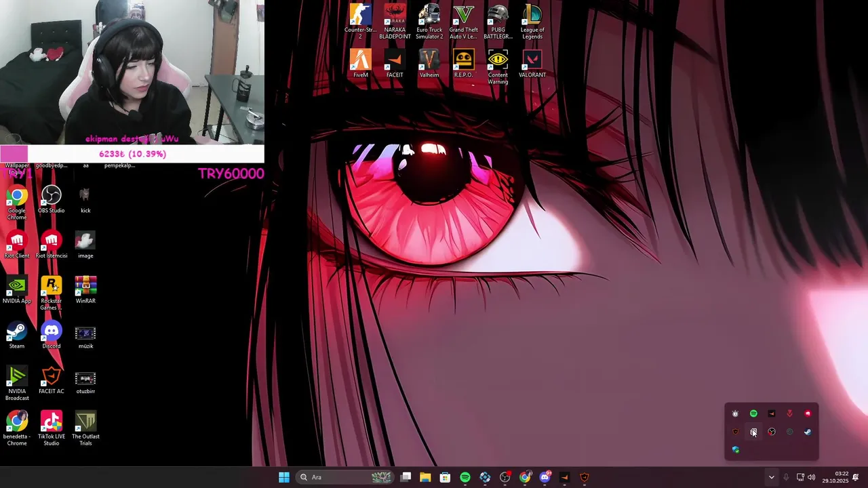This screenshot has height=488, width=868.
Task: Open notifications bell in taskbar
Action: [x=856, y=477]
